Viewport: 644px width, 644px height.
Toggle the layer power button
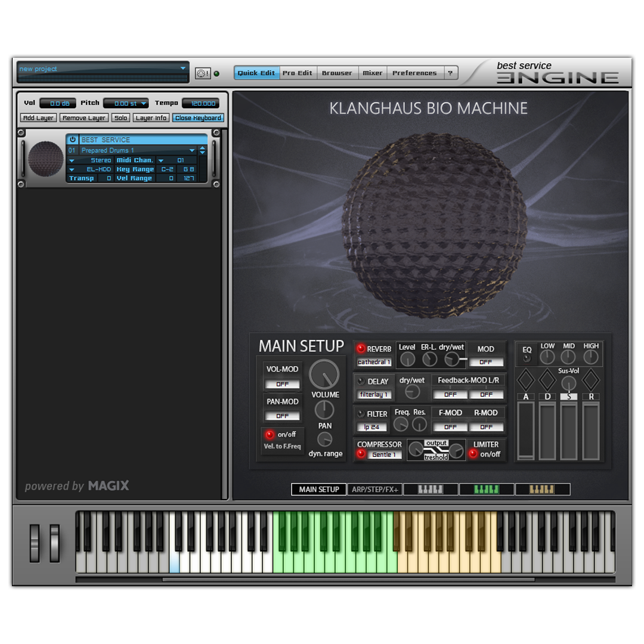73,140
